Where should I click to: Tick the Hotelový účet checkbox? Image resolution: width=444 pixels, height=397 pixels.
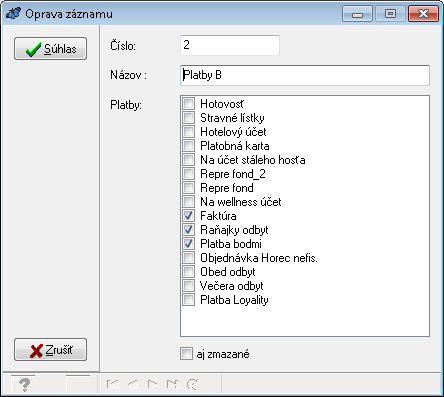188,132
